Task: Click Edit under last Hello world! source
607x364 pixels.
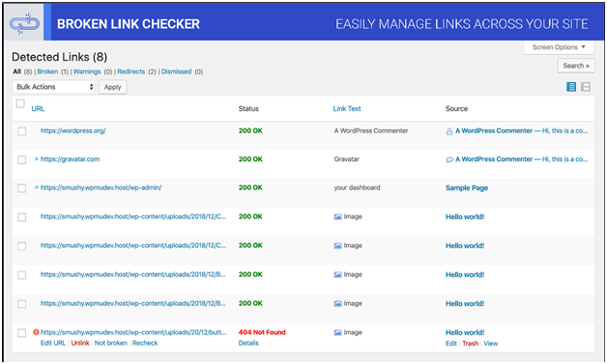Action: (x=451, y=344)
